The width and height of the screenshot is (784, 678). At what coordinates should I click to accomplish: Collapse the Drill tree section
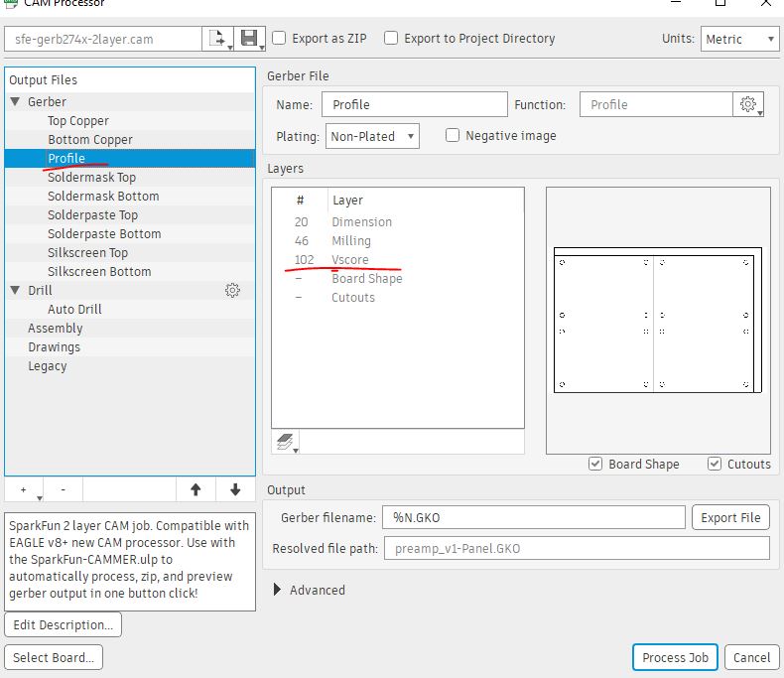[x=16, y=290]
